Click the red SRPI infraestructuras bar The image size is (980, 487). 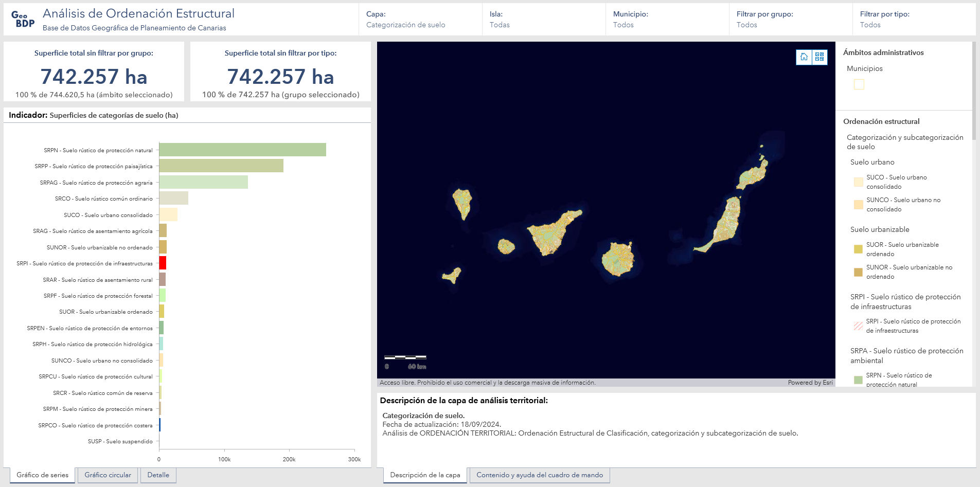(163, 263)
